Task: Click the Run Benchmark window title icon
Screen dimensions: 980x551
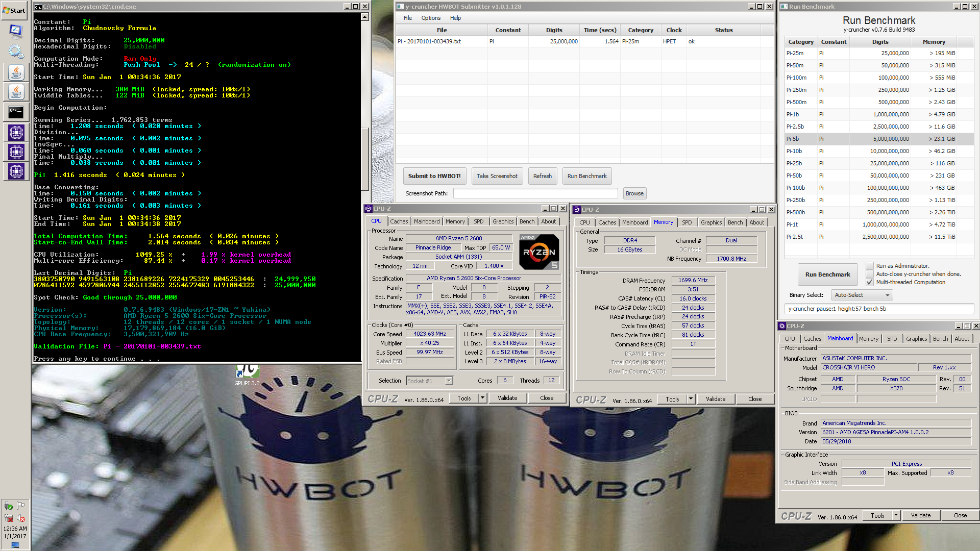Action: point(784,7)
